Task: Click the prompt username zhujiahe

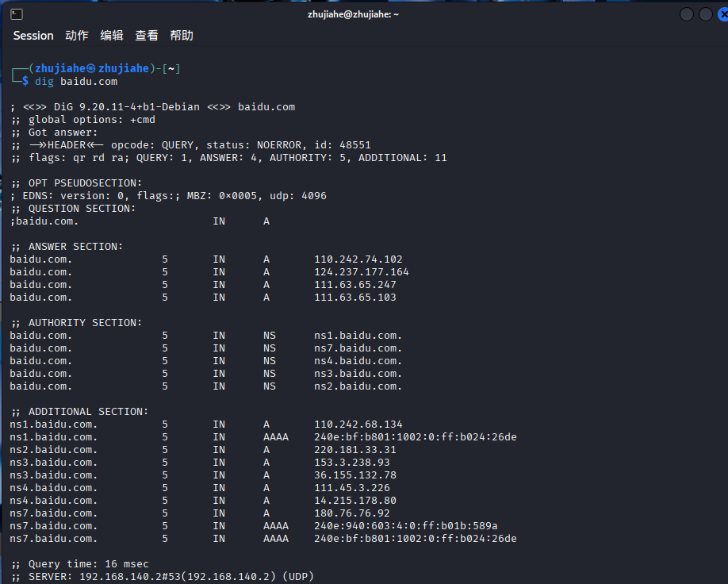Action: (x=60, y=69)
